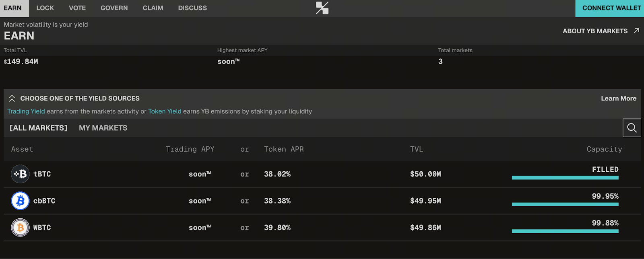
Task: Click the YB logo icon in header
Action: [322, 8]
